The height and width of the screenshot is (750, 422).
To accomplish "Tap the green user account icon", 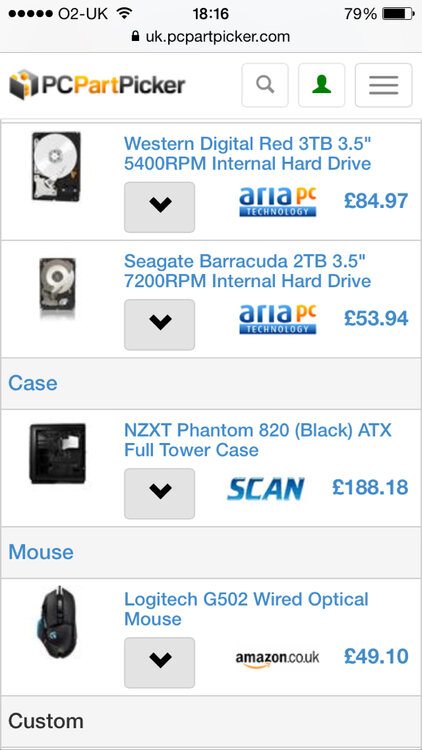I will [321, 85].
